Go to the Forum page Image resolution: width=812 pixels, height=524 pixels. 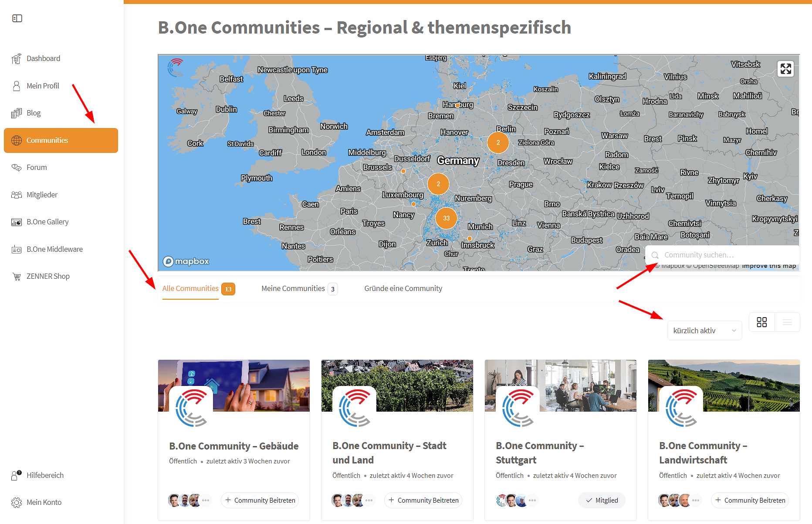pos(37,167)
